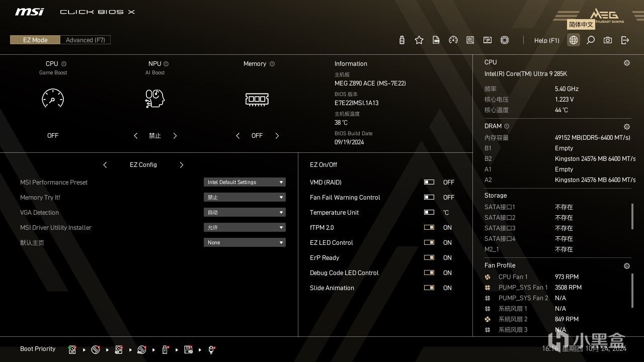Image resolution: width=644 pixels, height=362 pixels.
Task: Open MSI Performance Preset dropdown
Action: [x=245, y=183]
